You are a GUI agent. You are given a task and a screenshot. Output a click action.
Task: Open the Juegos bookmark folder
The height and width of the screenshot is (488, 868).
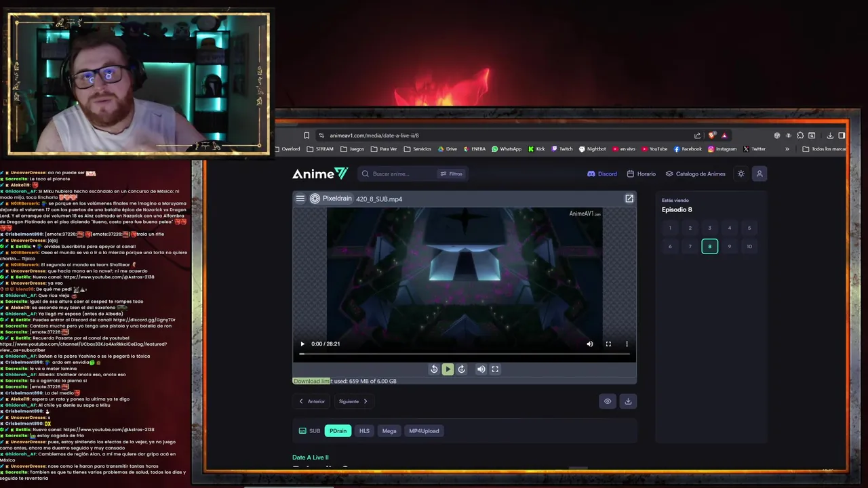tap(353, 149)
